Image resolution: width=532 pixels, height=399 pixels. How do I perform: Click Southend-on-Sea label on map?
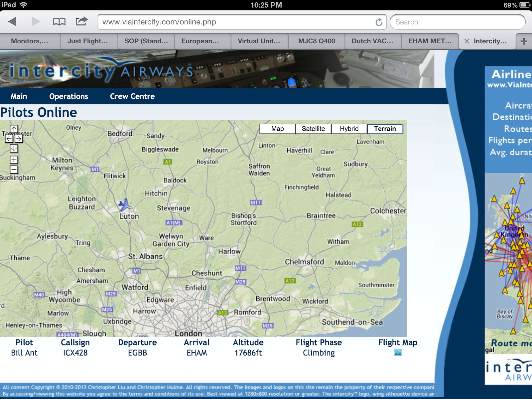coord(352,322)
